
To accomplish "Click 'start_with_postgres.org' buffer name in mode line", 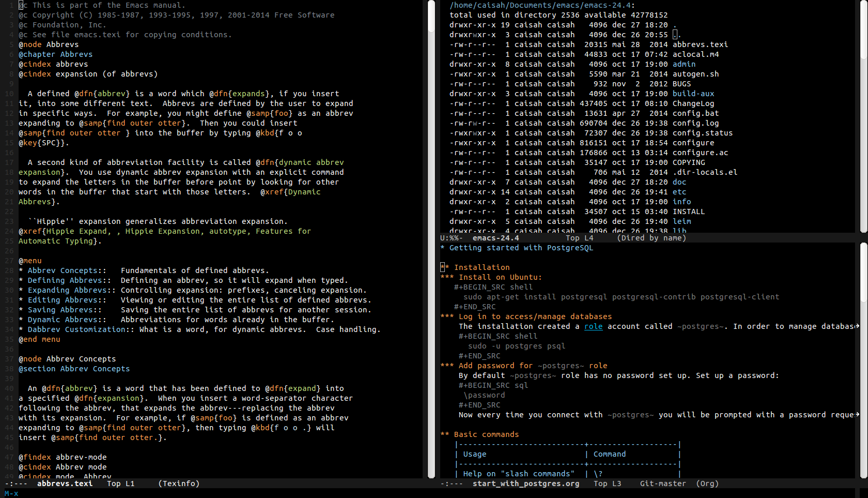I will point(526,484).
